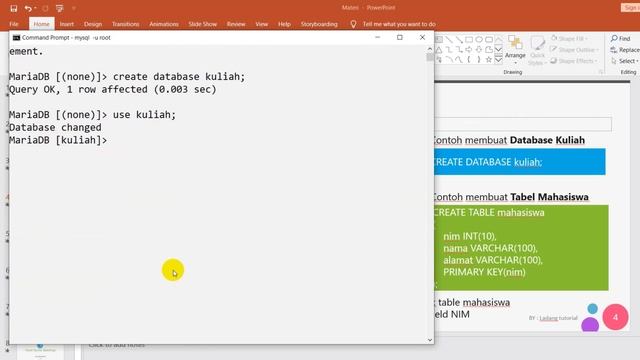This screenshot has width=640, height=360.
Task: Click the Sign in button
Action: point(630,8)
